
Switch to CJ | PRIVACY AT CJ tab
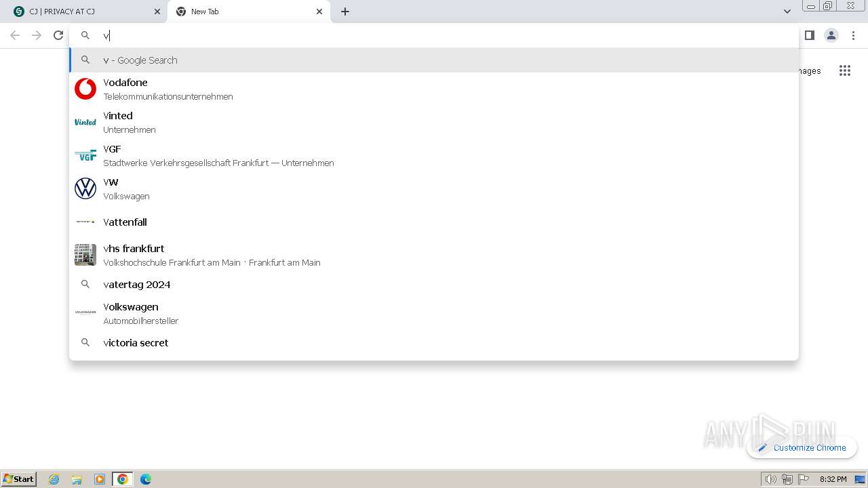84,12
